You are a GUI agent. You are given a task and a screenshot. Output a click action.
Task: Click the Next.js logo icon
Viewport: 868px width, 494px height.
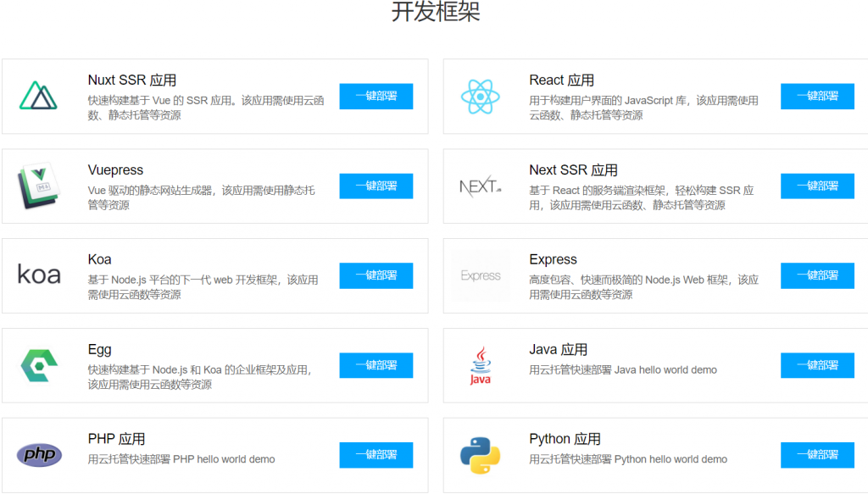481,186
